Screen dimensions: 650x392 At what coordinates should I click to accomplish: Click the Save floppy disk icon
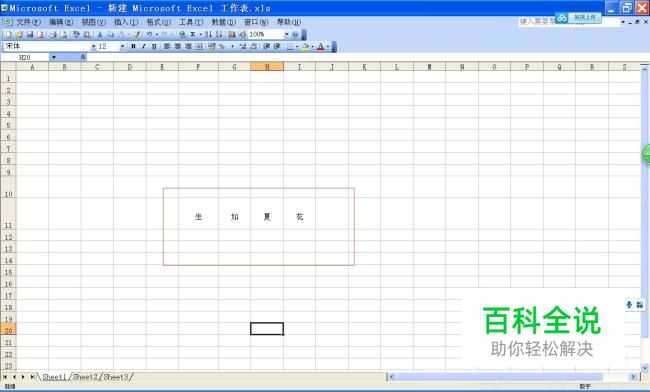coord(30,34)
